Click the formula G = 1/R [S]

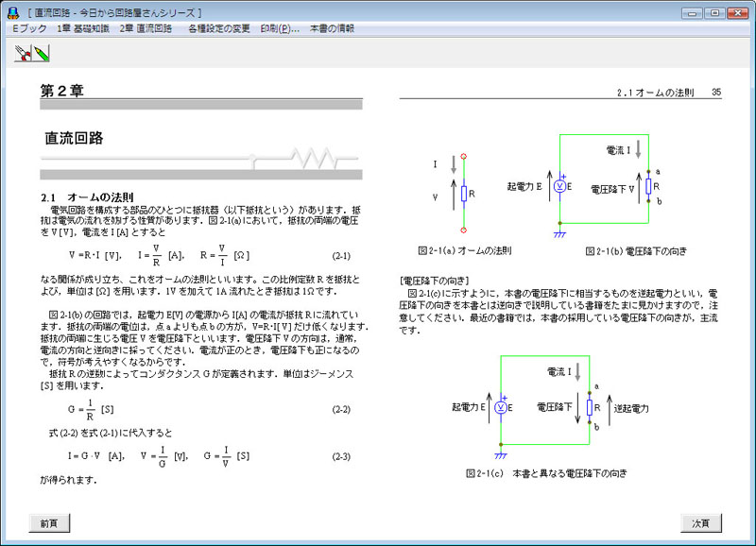pyautogui.click(x=91, y=410)
